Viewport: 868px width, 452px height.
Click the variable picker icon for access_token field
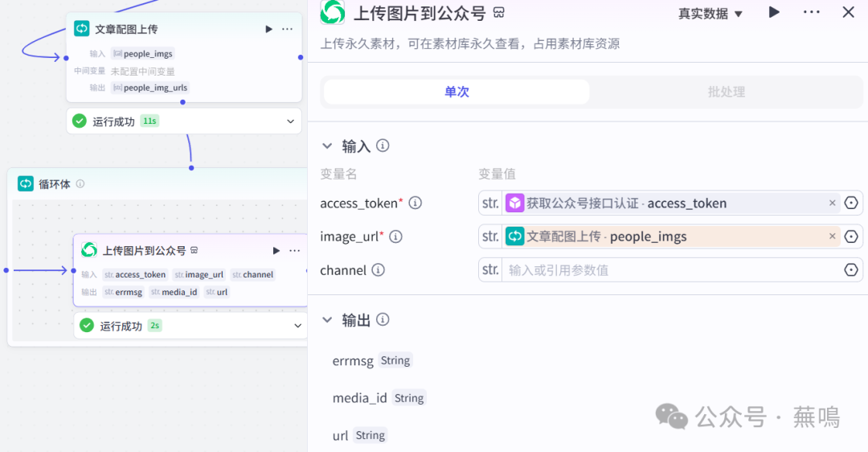click(x=851, y=203)
